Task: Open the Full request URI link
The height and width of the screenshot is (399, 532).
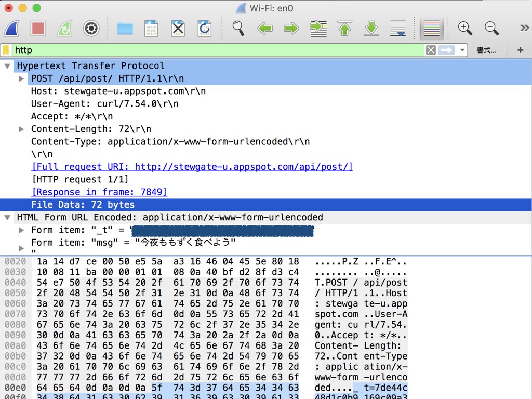Action: point(192,167)
